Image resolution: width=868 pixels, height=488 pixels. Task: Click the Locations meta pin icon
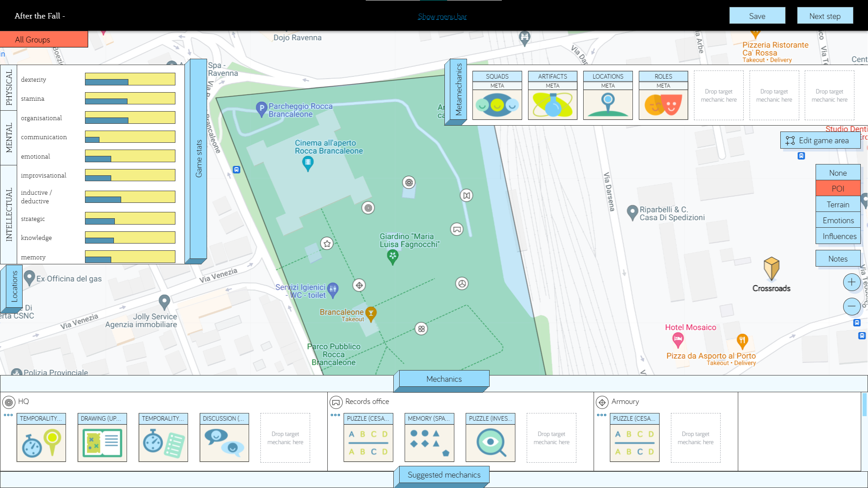pos(608,105)
